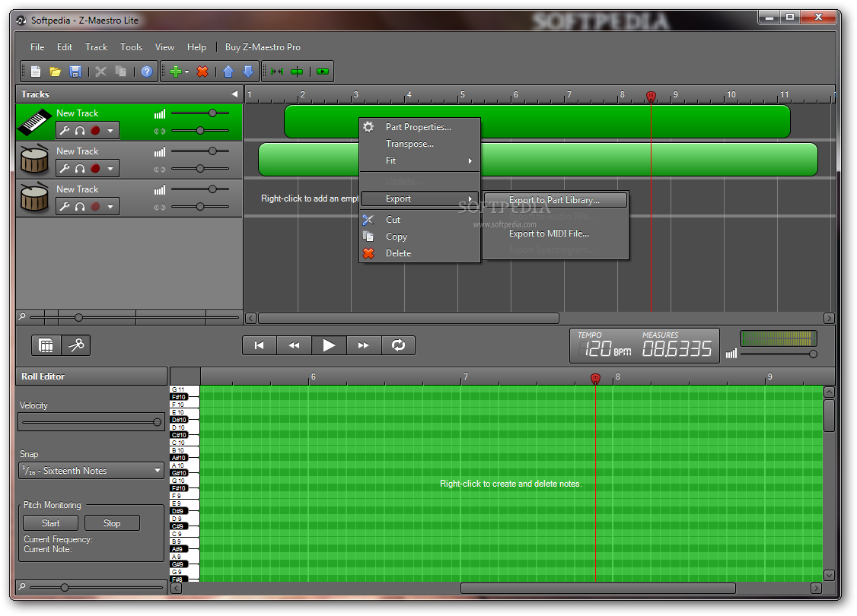Open the Help menu
Viewport: 857px width, 616px height.
[197, 47]
